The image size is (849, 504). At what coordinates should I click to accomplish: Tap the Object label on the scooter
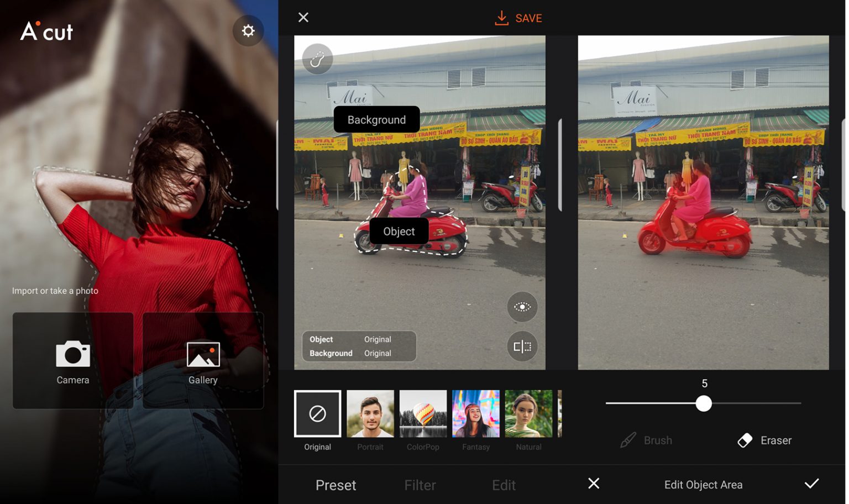pyautogui.click(x=399, y=232)
